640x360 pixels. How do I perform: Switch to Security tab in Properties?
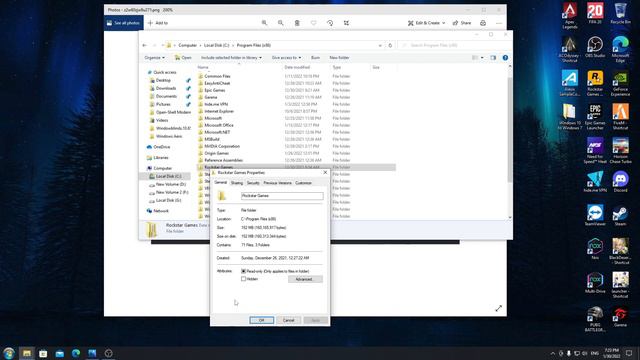click(x=253, y=183)
